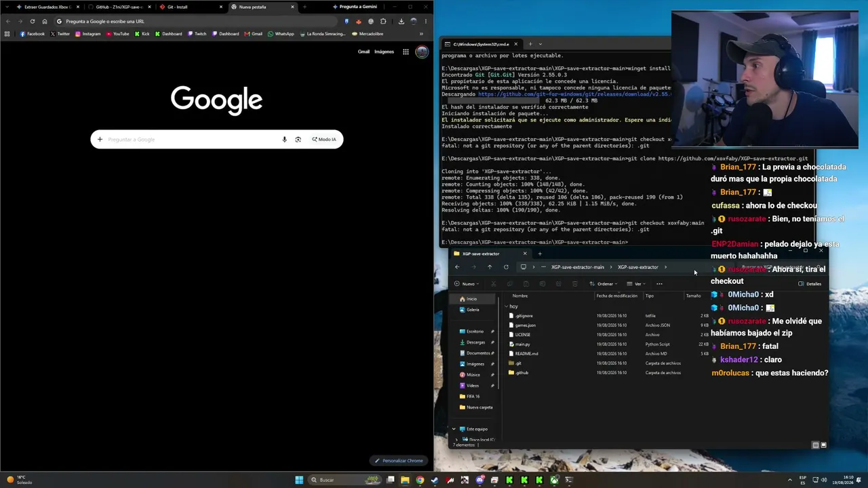This screenshot has width=868, height=488.
Task: Switch to the Extraer Guardados Xbox tab
Action: tap(49, 7)
